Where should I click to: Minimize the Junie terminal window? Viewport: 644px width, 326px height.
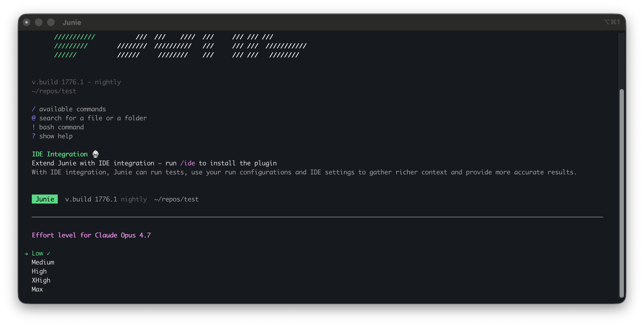point(39,22)
